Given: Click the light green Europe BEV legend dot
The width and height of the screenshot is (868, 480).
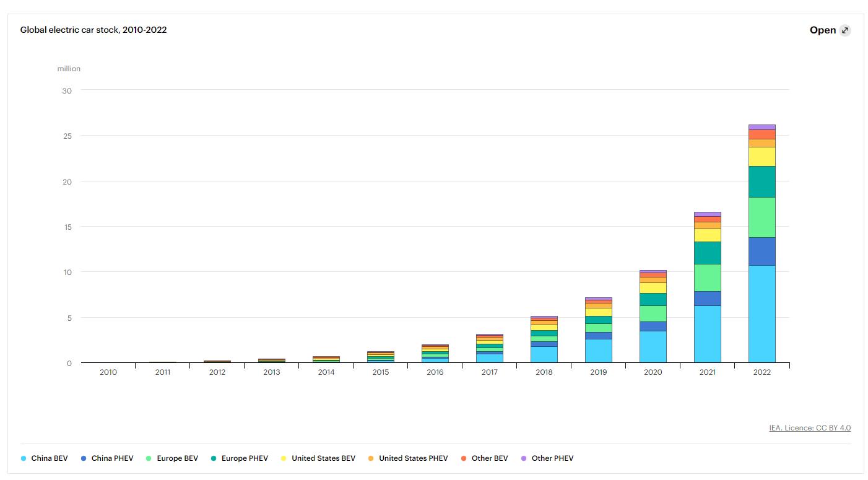Looking at the screenshot, I should click(149, 458).
